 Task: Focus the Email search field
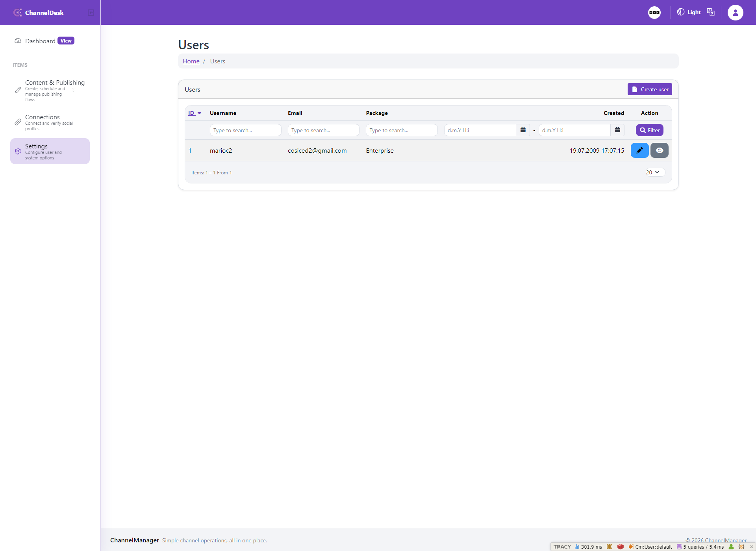323,130
